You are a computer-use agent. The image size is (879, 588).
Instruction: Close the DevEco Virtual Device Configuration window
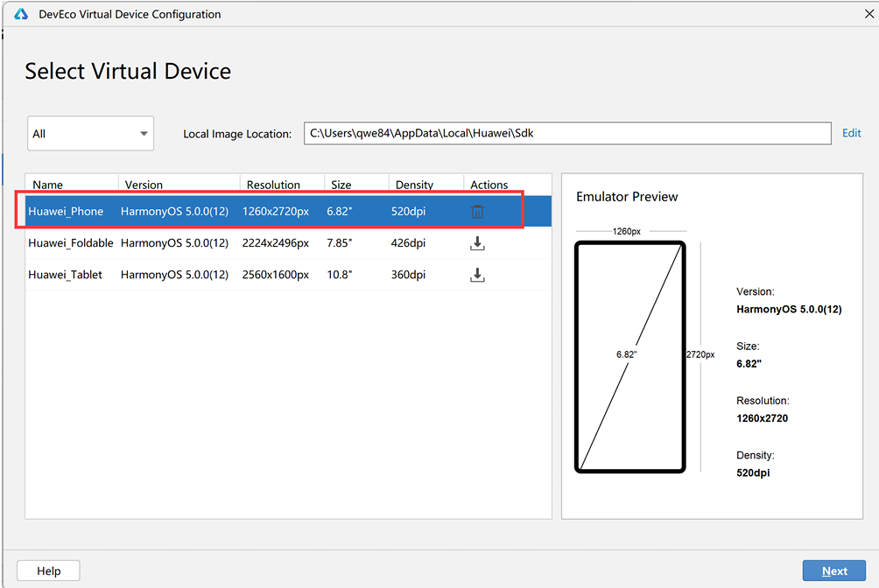point(868,13)
